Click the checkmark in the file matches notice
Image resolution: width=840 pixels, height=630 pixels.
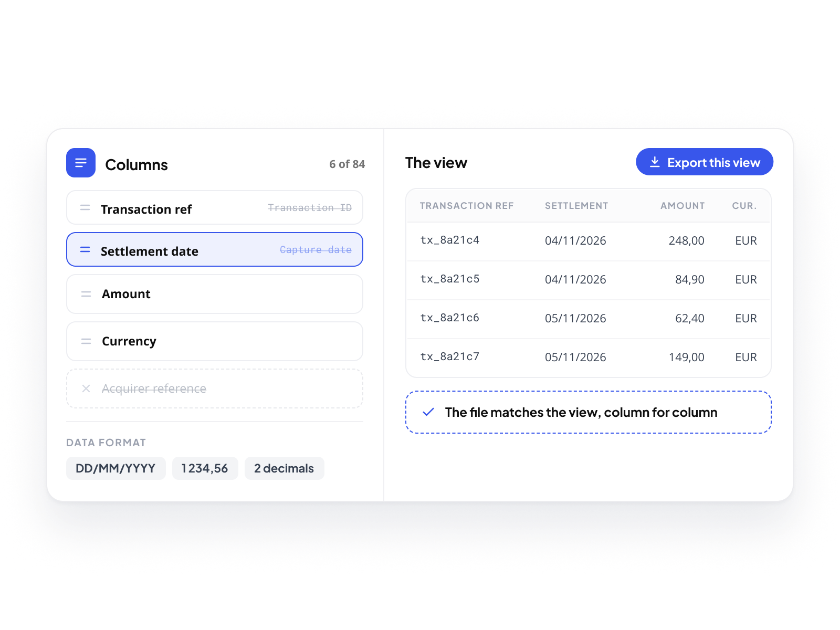[x=428, y=412]
